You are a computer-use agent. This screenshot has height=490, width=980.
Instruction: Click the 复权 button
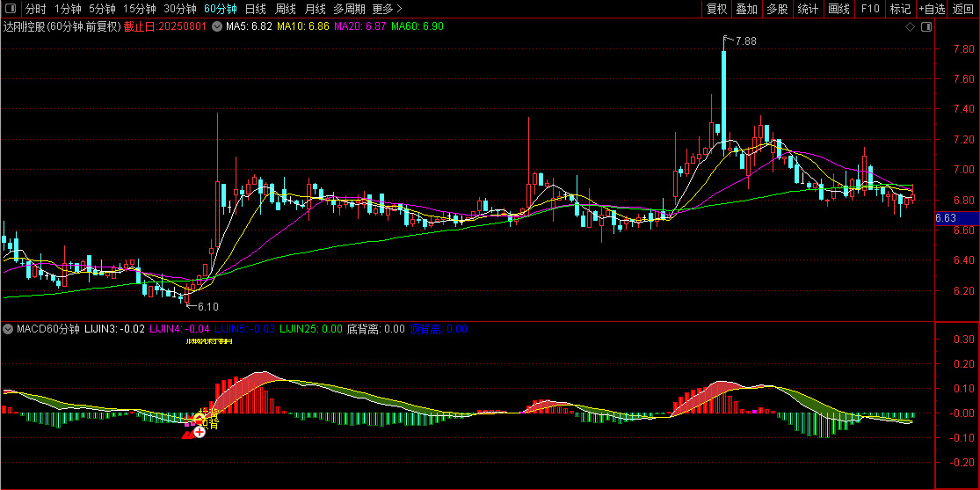point(716,9)
